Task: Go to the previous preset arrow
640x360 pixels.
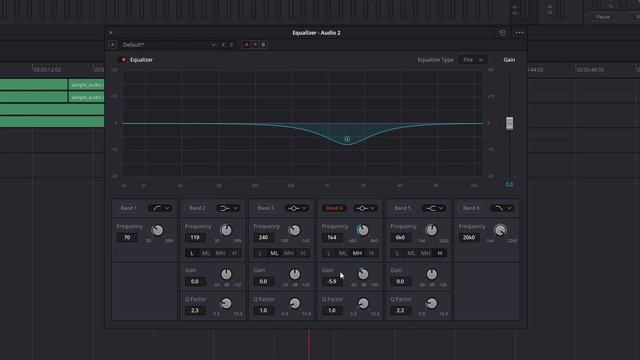Action: click(223, 44)
